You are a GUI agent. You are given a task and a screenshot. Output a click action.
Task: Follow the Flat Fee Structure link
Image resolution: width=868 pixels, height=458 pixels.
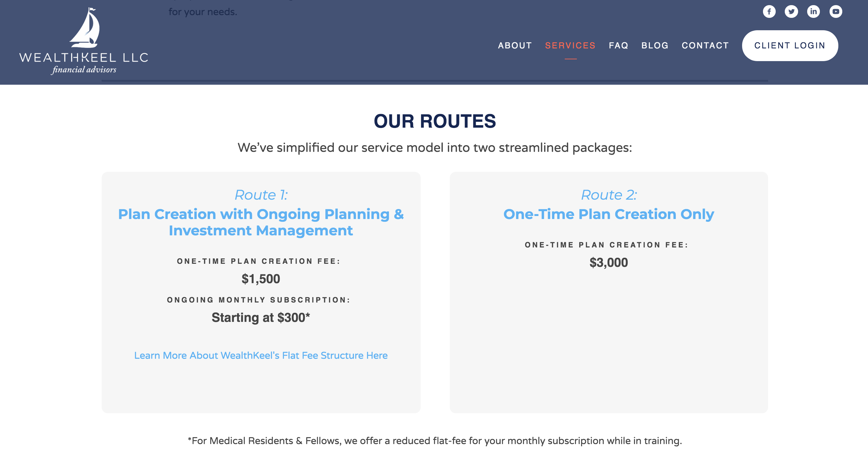261,355
